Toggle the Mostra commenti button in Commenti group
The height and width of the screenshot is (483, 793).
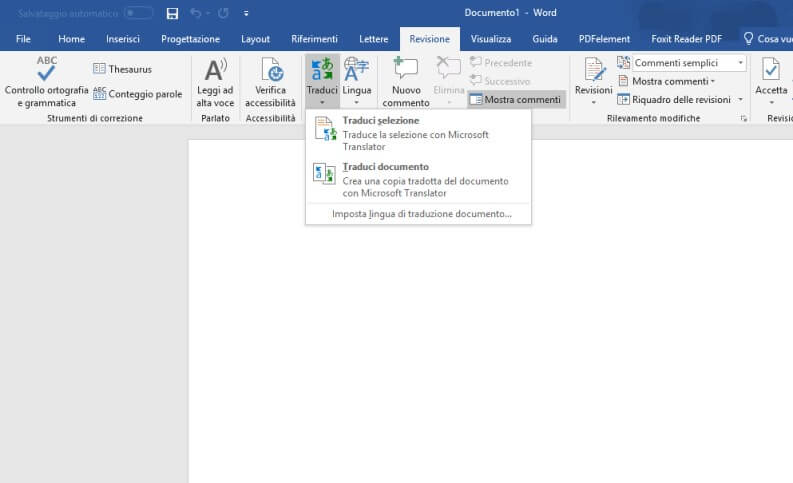coord(516,100)
